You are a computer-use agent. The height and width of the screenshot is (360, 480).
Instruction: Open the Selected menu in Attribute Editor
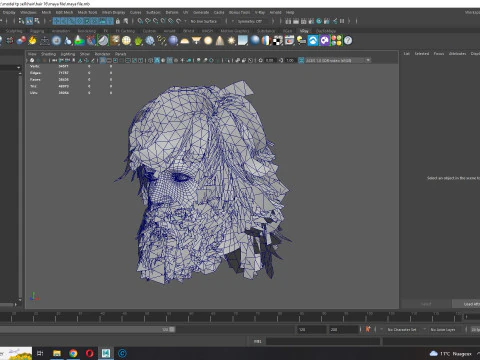pyautogui.click(x=422, y=54)
